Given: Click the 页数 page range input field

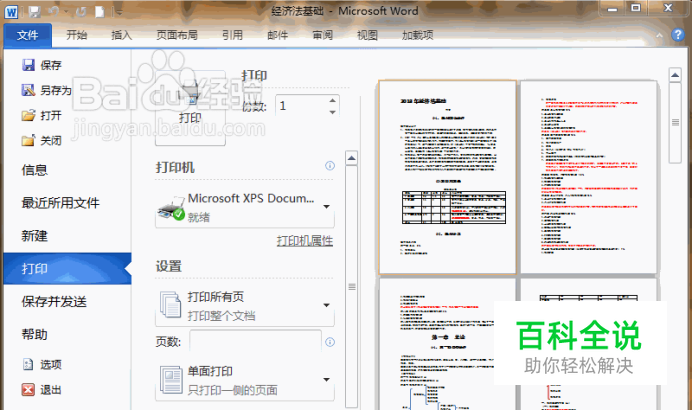Looking at the screenshot, I should coord(256,342).
